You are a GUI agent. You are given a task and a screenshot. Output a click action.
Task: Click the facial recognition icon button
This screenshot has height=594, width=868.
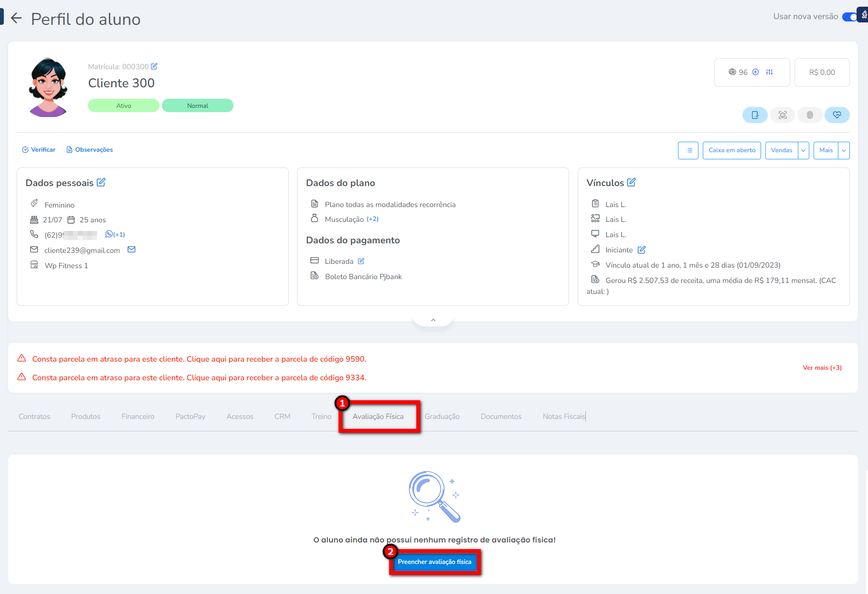click(783, 115)
